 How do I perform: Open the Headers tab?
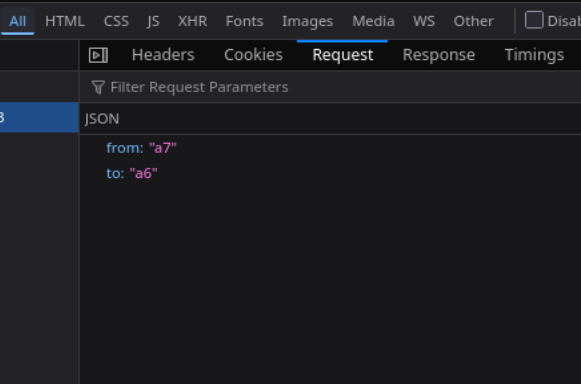pos(163,55)
